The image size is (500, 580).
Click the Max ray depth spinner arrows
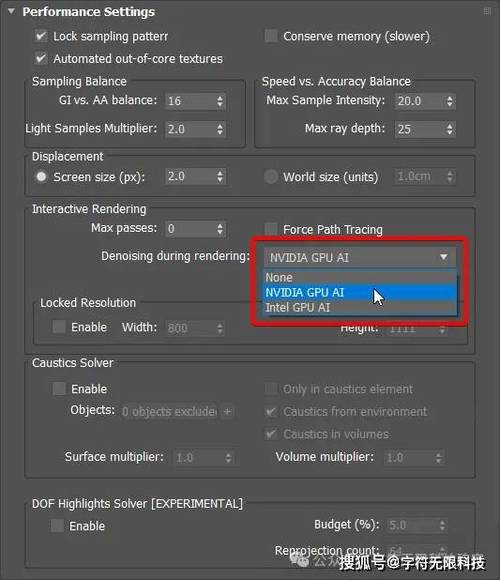pyautogui.click(x=450, y=129)
